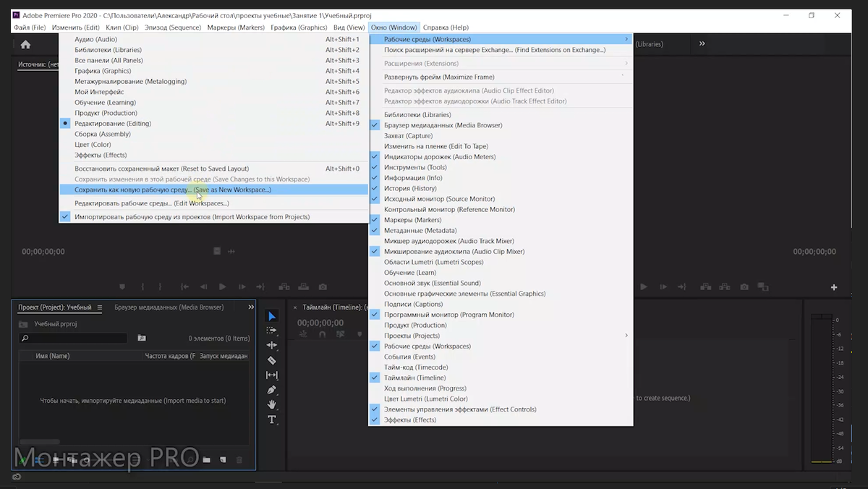This screenshot has height=489, width=868.
Task: Export frame from Source monitor camera icon
Action: pos(323,287)
